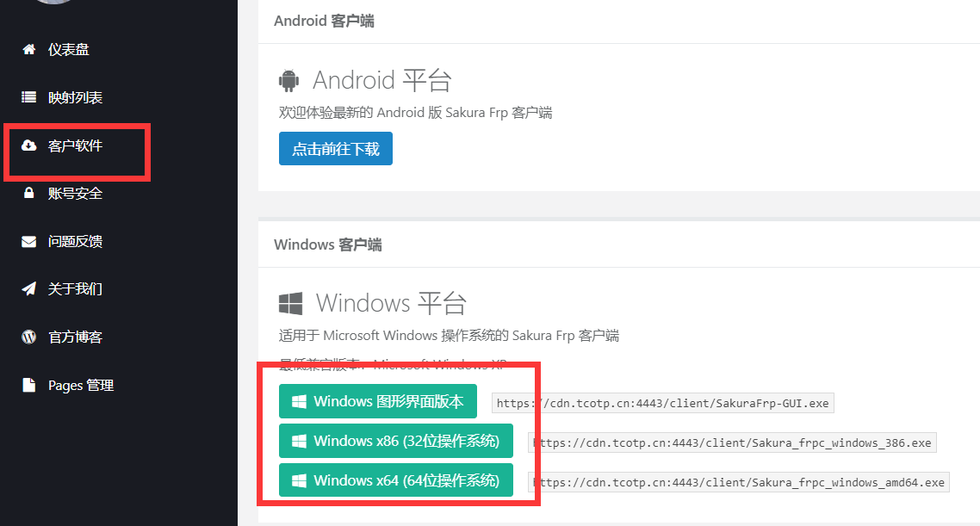Click the Android 平台 heading
Viewport: 980px width, 526px height.
click(x=381, y=81)
